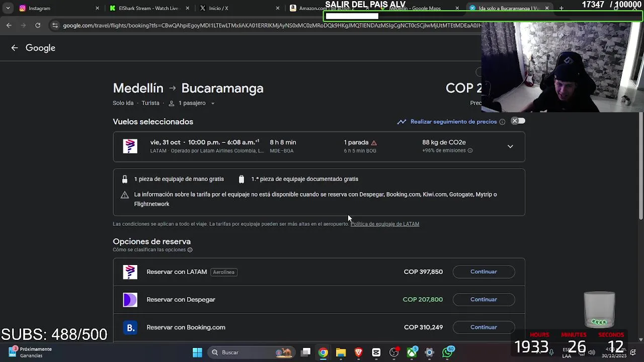The height and width of the screenshot is (362, 644).
Task: Close the Ida solo a Bucaramanga tab
Action: pyautogui.click(x=547, y=8)
